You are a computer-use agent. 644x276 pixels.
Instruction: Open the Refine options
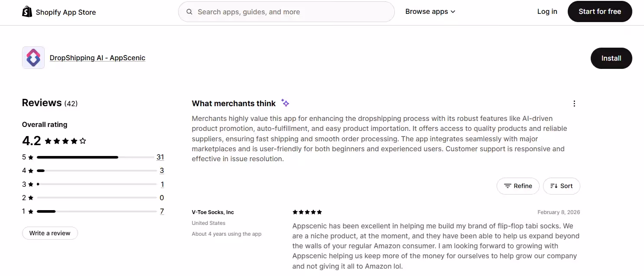tap(518, 186)
